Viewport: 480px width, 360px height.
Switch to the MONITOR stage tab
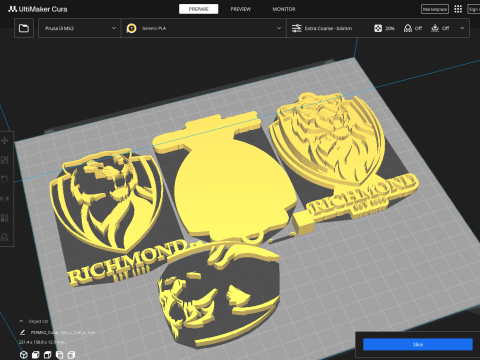pyautogui.click(x=284, y=9)
